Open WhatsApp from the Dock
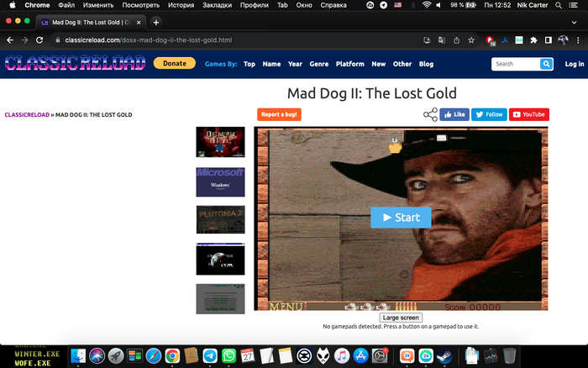Viewport: 588px width, 368px height. coord(228,355)
